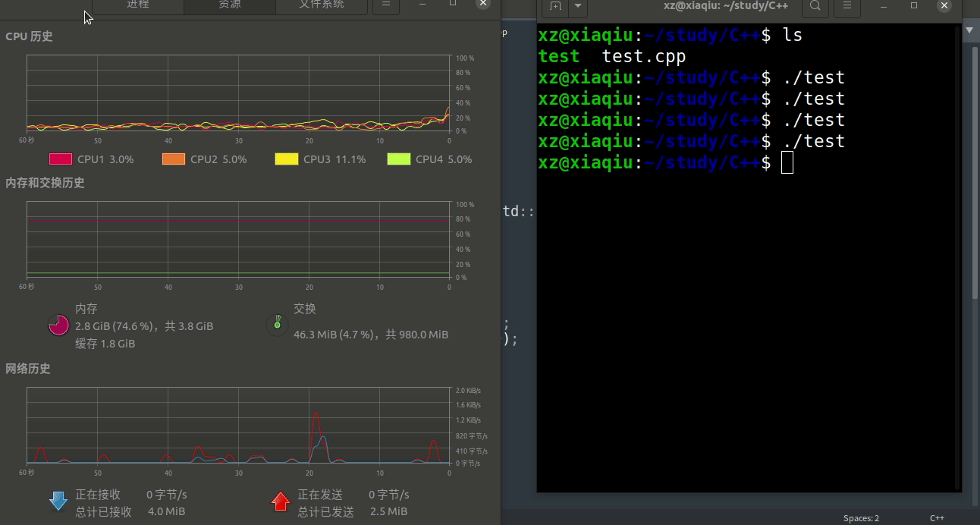This screenshot has width=980, height=525.
Task: Close the terminal window
Action: (944, 5)
